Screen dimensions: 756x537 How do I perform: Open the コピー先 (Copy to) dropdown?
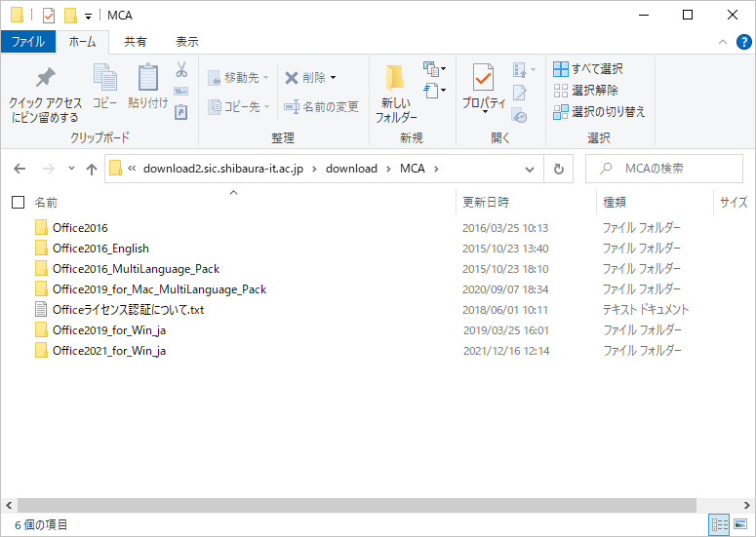click(239, 106)
